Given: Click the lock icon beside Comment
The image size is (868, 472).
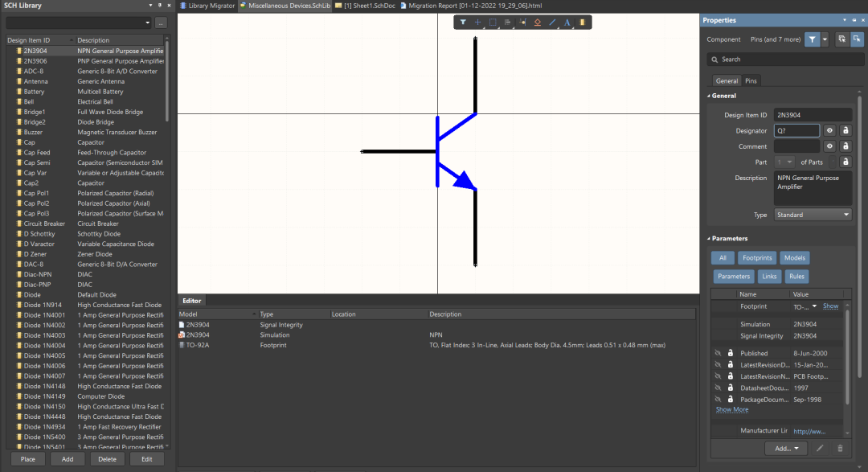Looking at the screenshot, I should click(845, 146).
